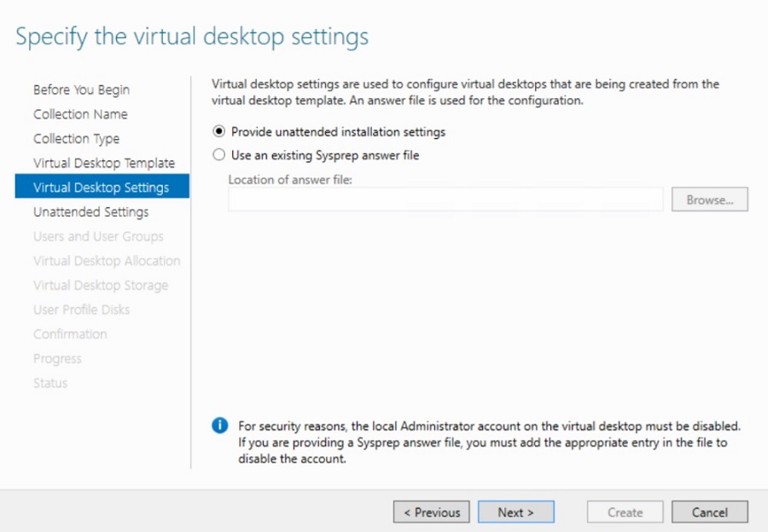Cancel the wizard
The width and height of the screenshot is (768, 532).
coord(709,512)
